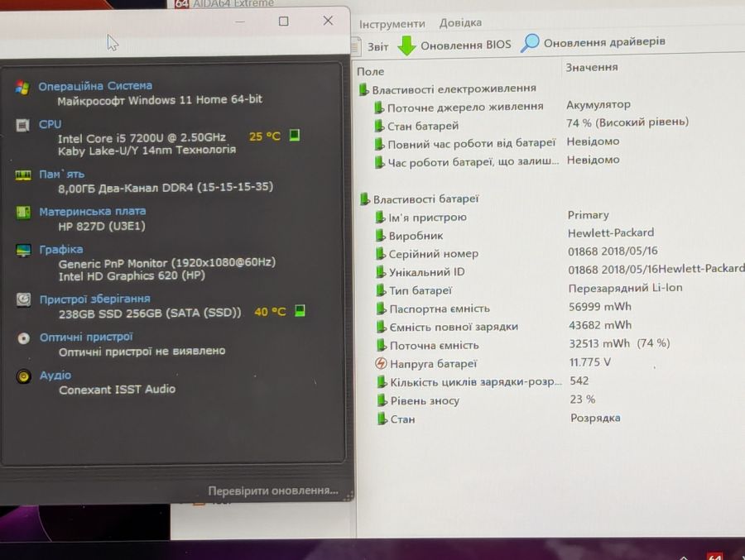Image resolution: width=745 pixels, height=560 pixels.
Task: Click the 542 cycle count value
Action: click(579, 381)
